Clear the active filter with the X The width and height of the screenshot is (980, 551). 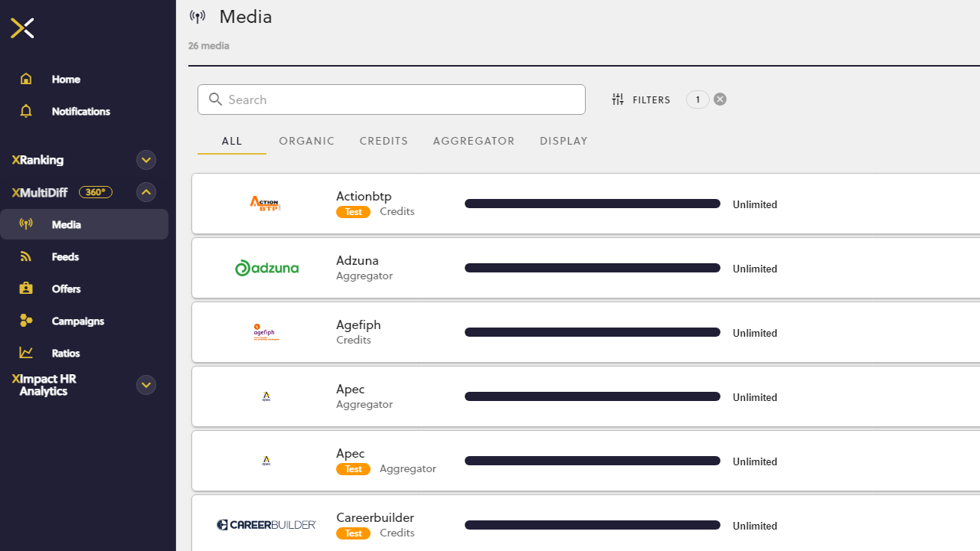coord(720,99)
